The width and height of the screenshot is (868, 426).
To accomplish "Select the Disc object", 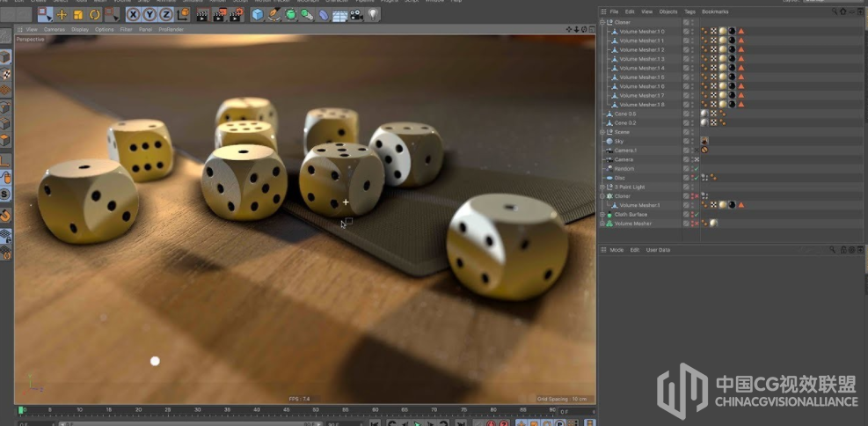I will pos(619,178).
